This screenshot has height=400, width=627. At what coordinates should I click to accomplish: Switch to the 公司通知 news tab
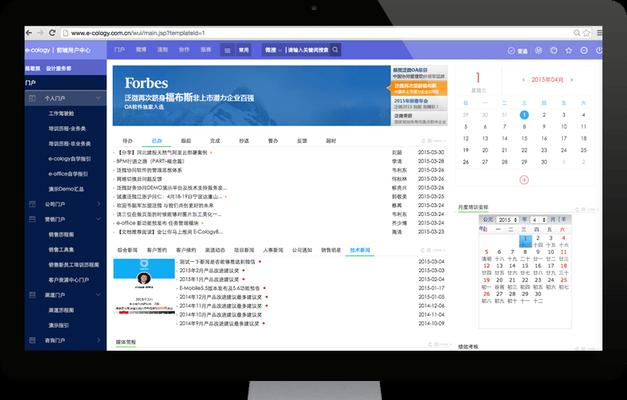302,250
